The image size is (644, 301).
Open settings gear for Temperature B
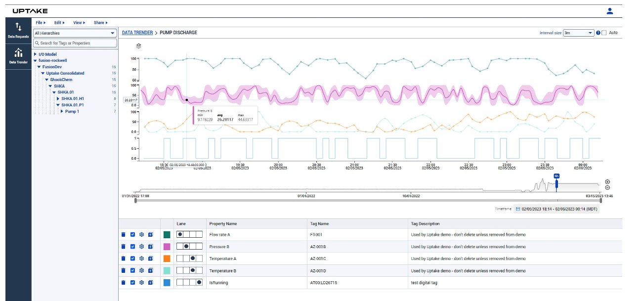[141, 270]
